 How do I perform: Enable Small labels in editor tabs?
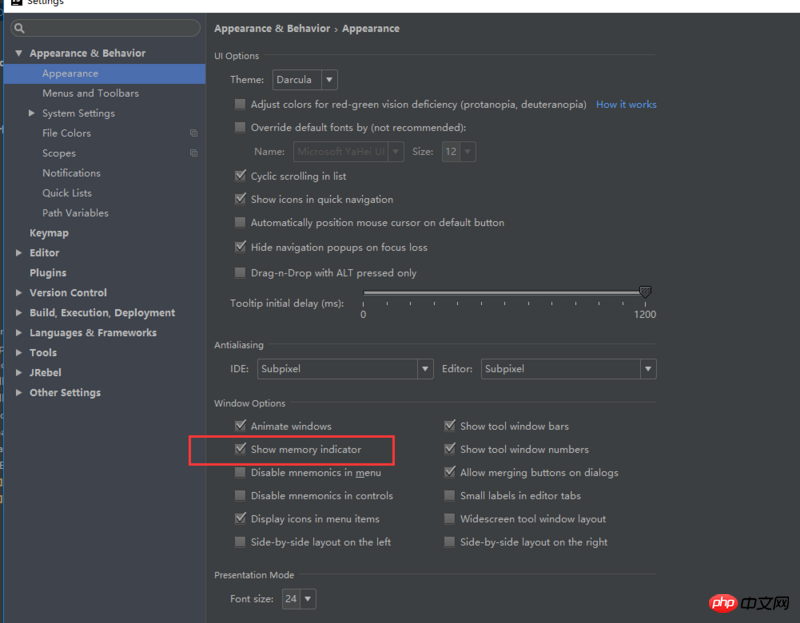[x=449, y=495]
